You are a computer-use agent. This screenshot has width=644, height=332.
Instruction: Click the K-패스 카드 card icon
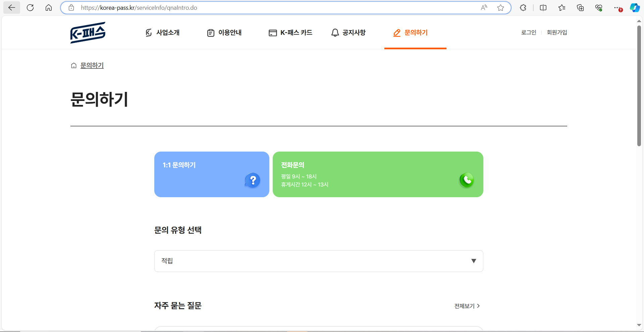273,33
